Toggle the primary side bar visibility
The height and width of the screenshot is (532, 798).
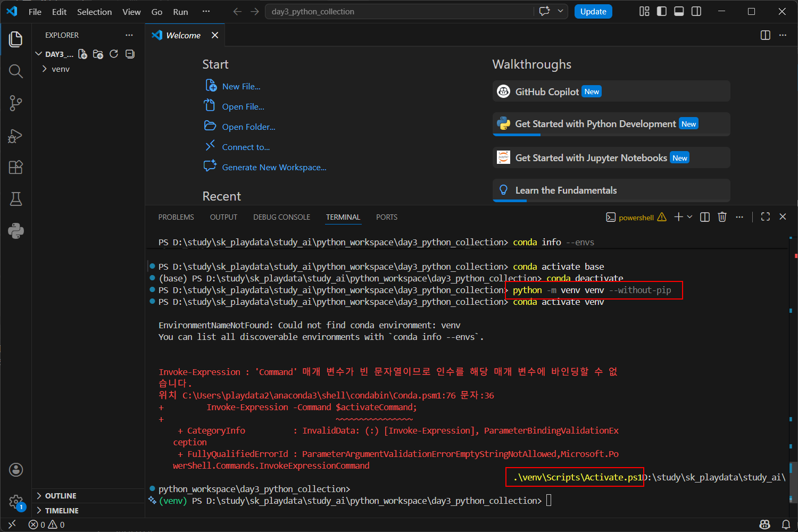pos(662,11)
